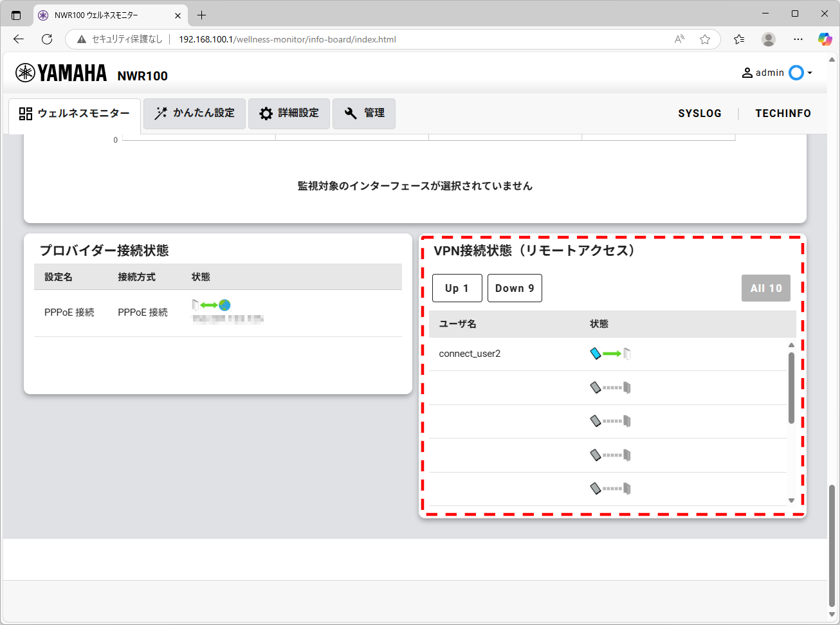Open the TECHINFO page
This screenshot has height=625, width=840.
(x=783, y=113)
